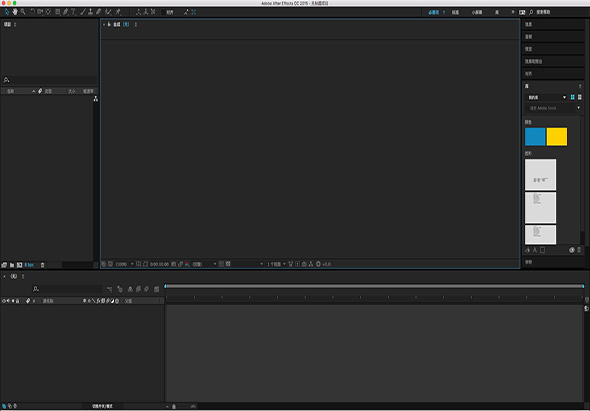Select the Eraser tool
This screenshot has width=590, height=411.
99,12
